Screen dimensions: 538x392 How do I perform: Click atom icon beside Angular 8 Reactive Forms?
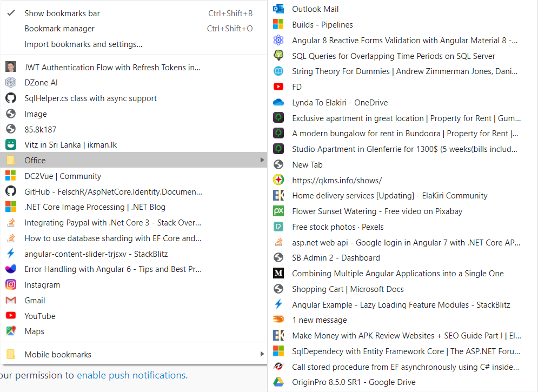(278, 40)
